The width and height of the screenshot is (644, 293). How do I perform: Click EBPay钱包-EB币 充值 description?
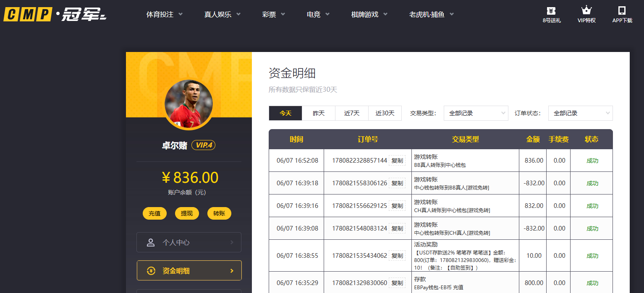click(439, 288)
